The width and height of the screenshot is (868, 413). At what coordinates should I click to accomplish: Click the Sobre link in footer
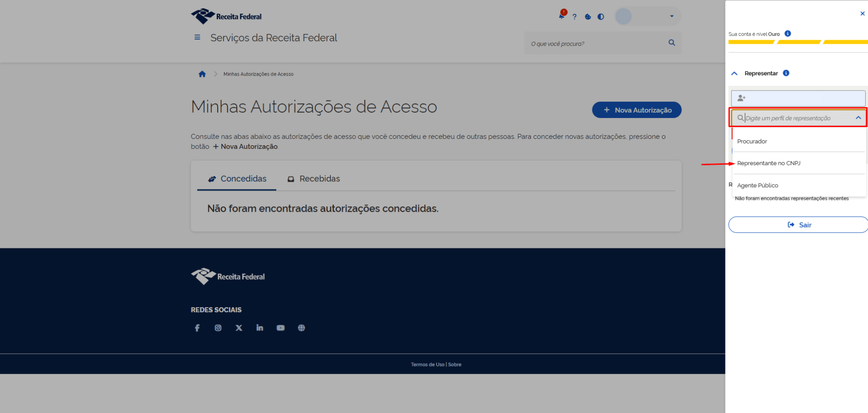click(455, 365)
